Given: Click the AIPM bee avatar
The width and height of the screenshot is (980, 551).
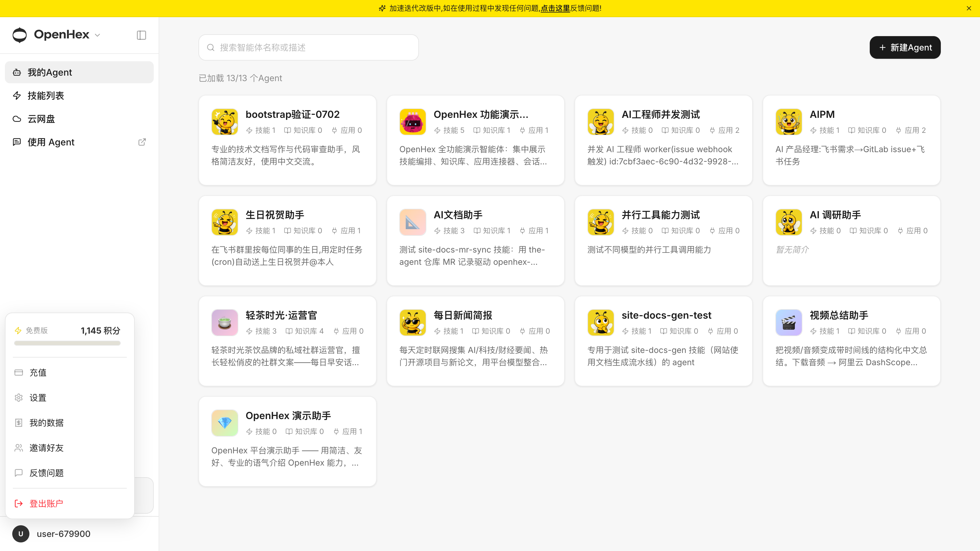Looking at the screenshot, I should (x=789, y=122).
